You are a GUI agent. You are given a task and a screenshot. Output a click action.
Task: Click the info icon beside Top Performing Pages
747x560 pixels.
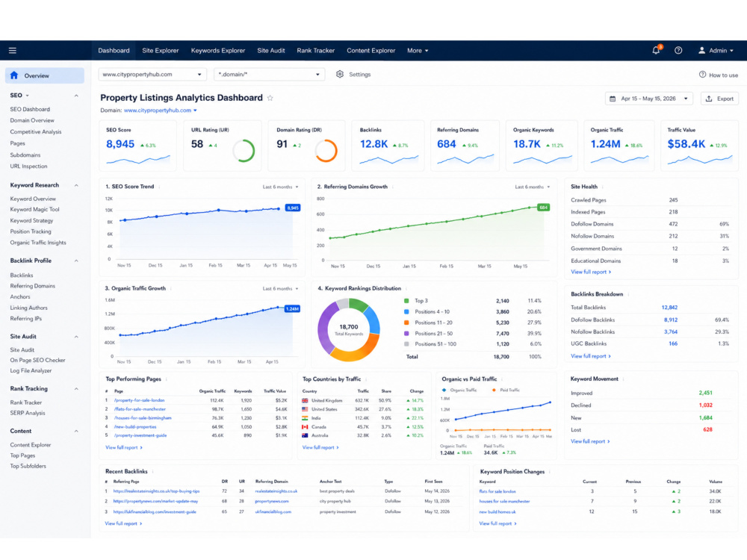coord(167,379)
